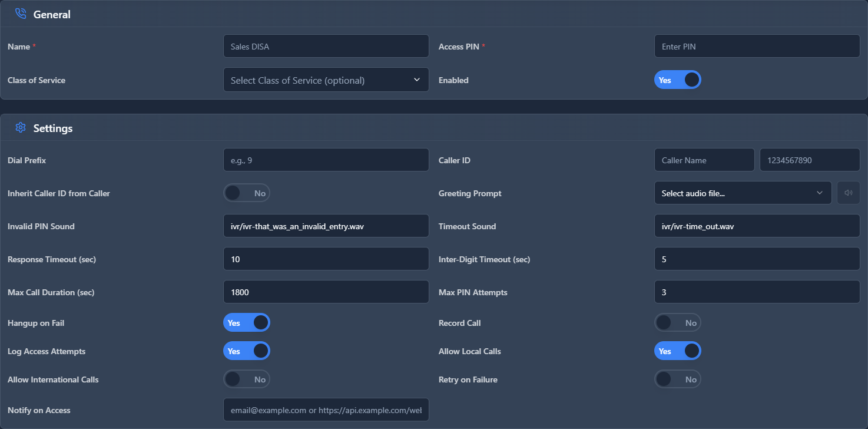Click the Max Call Duration field
Viewport: 868px width, 429px height.
tap(326, 292)
